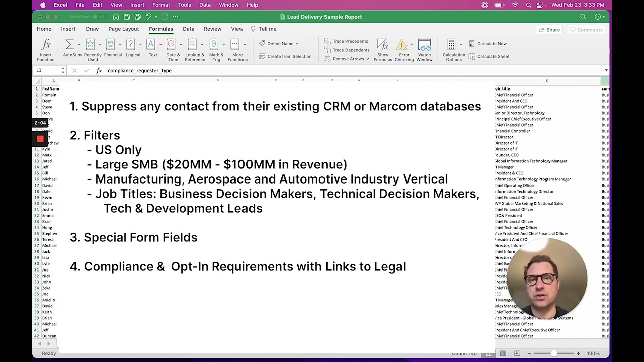Screen dimensions: 644x362
Task: Click the AutoSum sigma icon
Action: (x=70, y=45)
